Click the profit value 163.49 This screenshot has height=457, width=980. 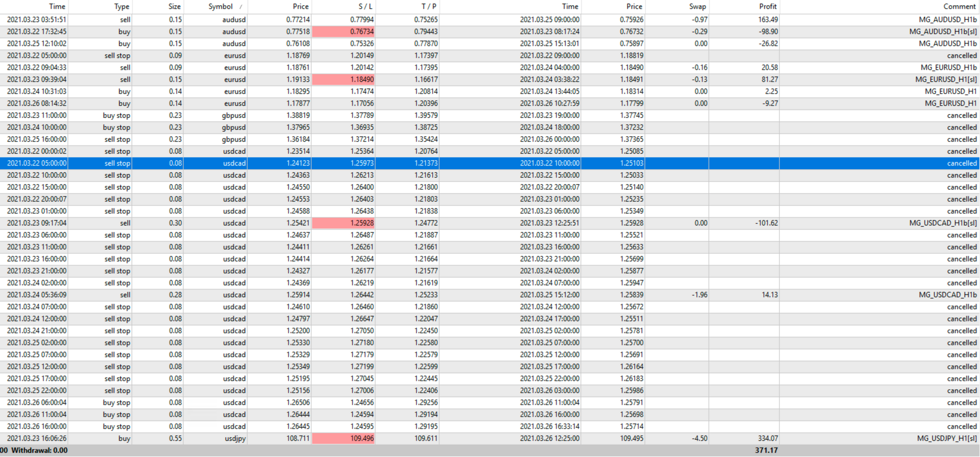pyautogui.click(x=768, y=20)
